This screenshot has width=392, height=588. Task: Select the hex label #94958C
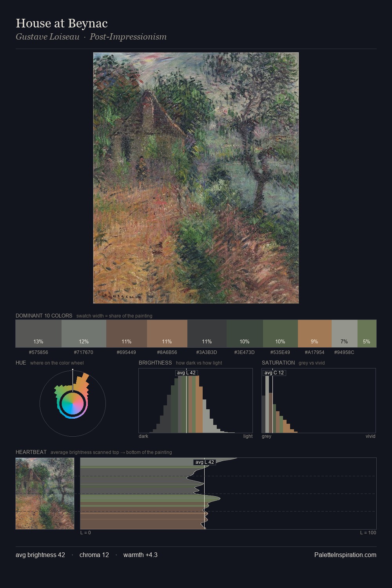(x=344, y=352)
